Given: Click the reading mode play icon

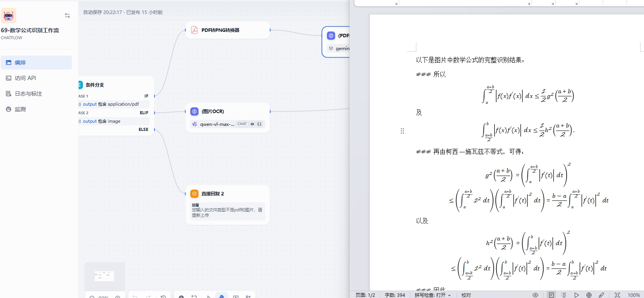Looking at the screenshot, I should (577, 295).
